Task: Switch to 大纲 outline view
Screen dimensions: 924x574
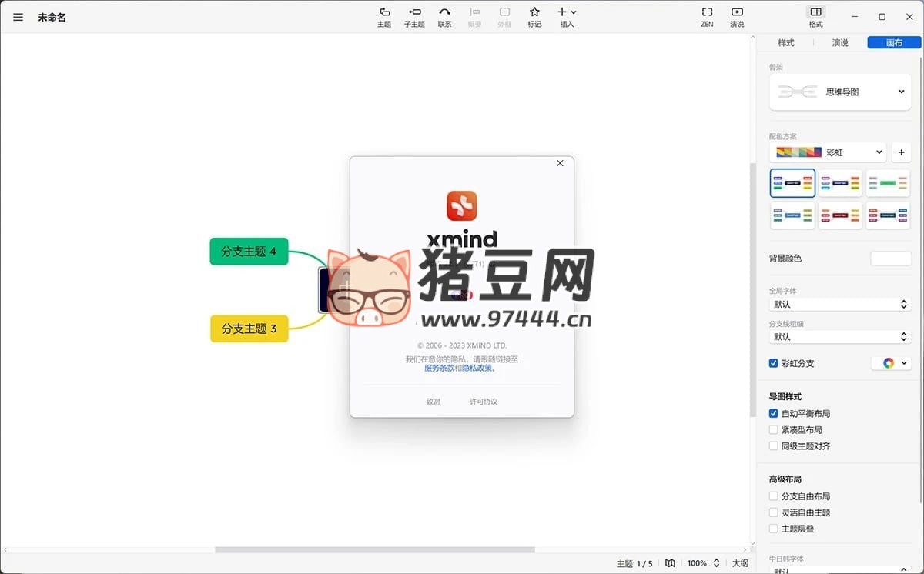Action: coord(740,563)
